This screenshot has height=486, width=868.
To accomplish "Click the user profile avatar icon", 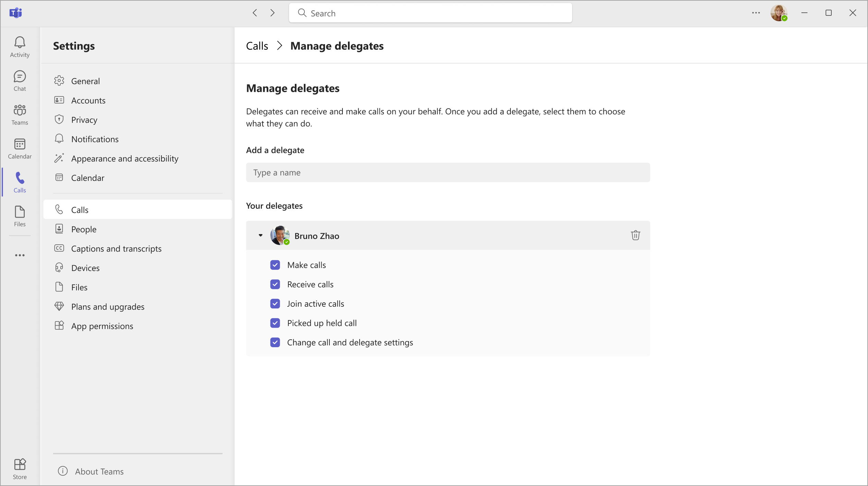I will tap(779, 13).
